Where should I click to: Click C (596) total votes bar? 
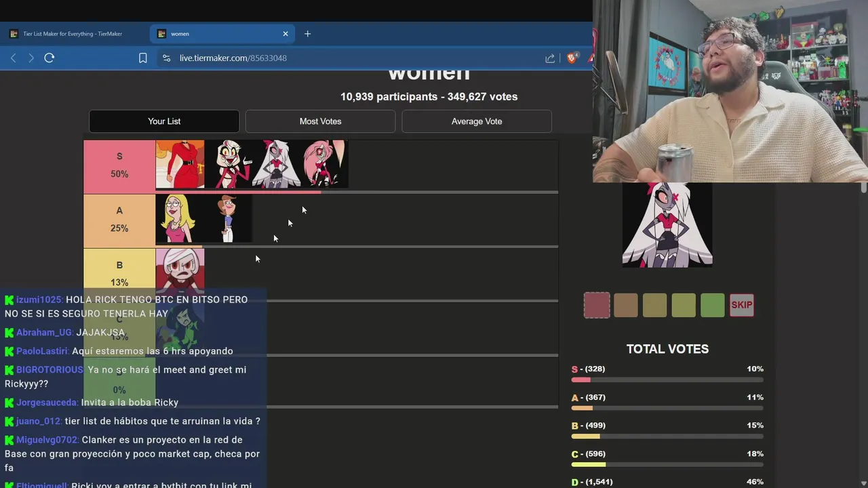pyautogui.click(x=667, y=465)
